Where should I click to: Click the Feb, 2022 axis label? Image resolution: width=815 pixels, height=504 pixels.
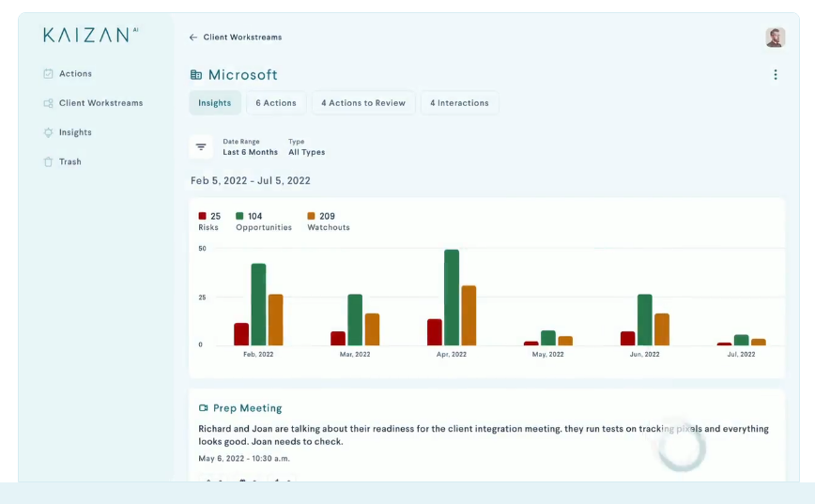click(258, 355)
